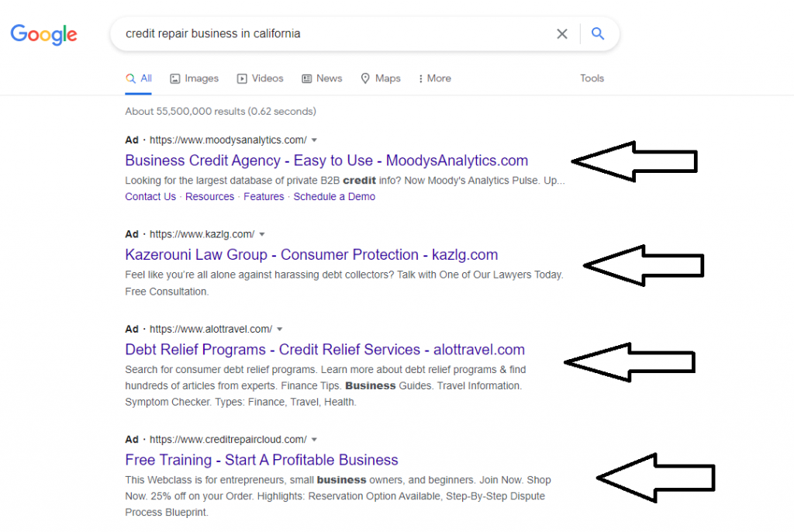
Task: Open the Free Training ad from Credit Repair Cloud
Action: [x=261, y=460]
